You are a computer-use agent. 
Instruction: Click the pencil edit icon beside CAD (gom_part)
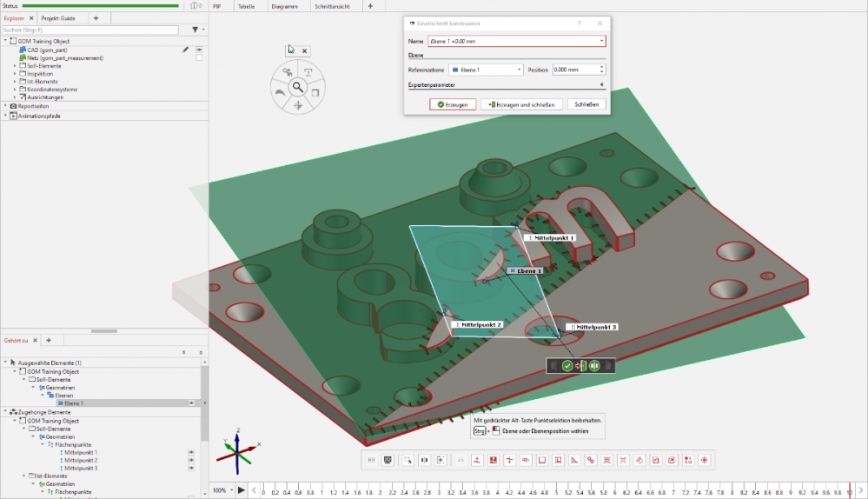point(185,50)
